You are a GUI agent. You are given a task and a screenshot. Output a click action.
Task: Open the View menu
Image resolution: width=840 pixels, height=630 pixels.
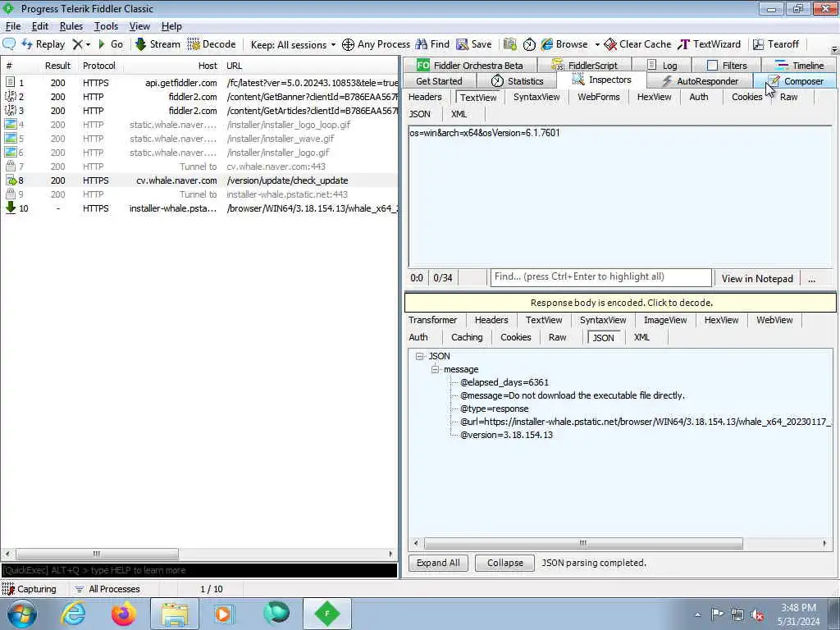(x=139, y=26)
